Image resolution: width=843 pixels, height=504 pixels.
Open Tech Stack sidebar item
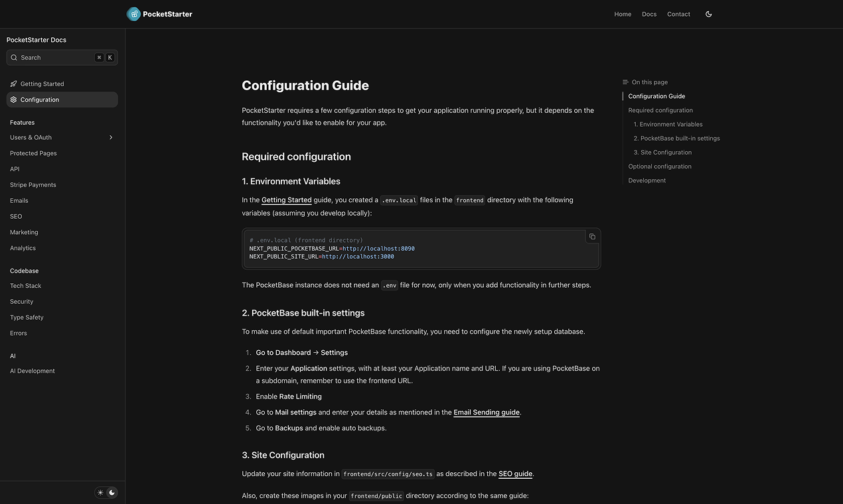25,286
